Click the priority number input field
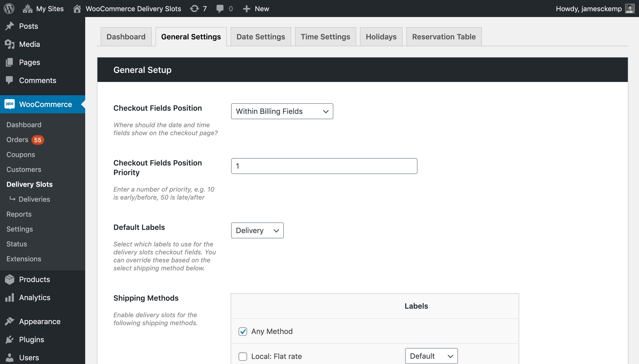The image size is (639, 364). pyautogui.click(x=324, y=166)
